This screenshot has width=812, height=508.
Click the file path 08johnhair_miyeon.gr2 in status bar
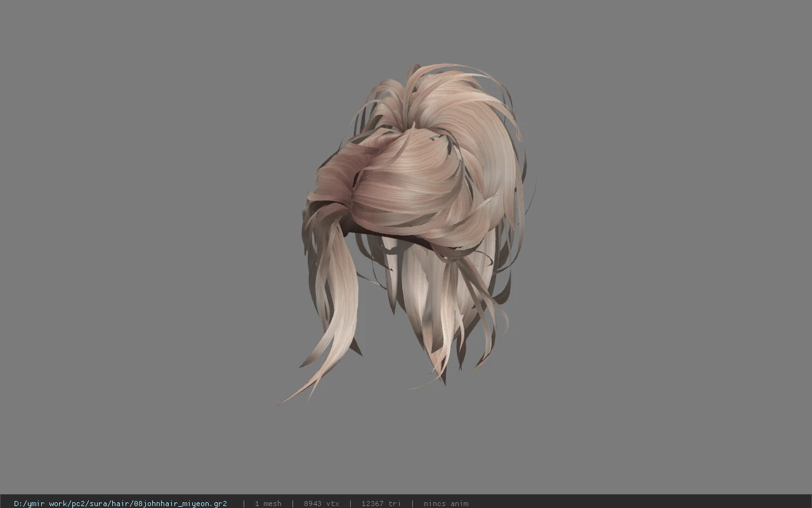point(121,504)
